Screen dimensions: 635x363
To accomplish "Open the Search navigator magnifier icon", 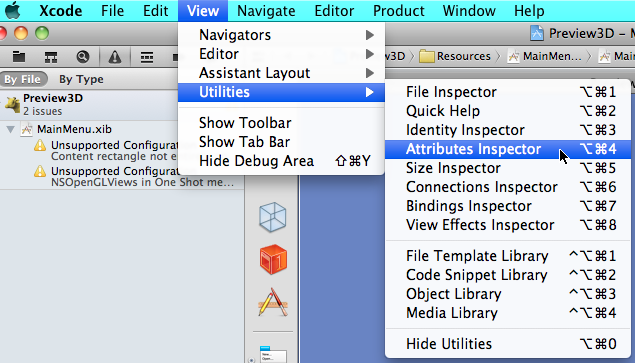I will [83, 57].
